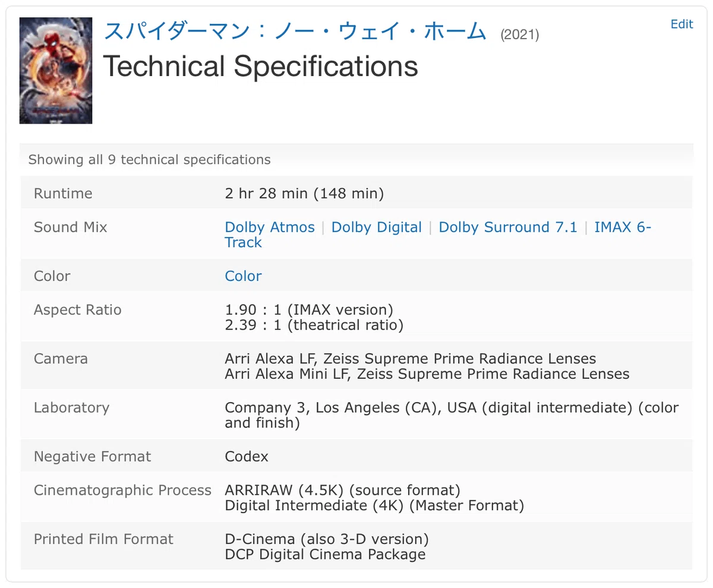This screenshot has width=713, height=588.
Task: Click the Codex negative format value
Action: point(247,457)
